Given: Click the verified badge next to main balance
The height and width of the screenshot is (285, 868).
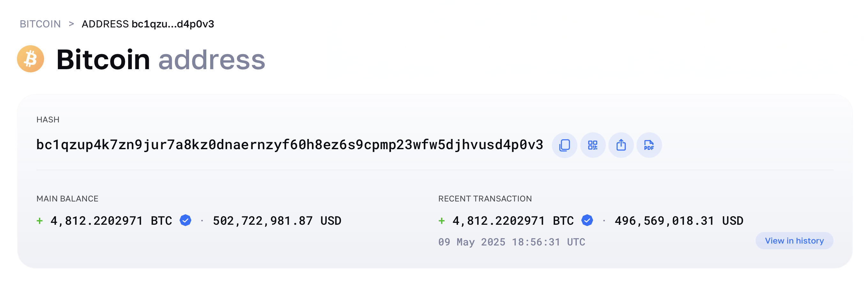Looking at the screenshot, I should [185, 220].
